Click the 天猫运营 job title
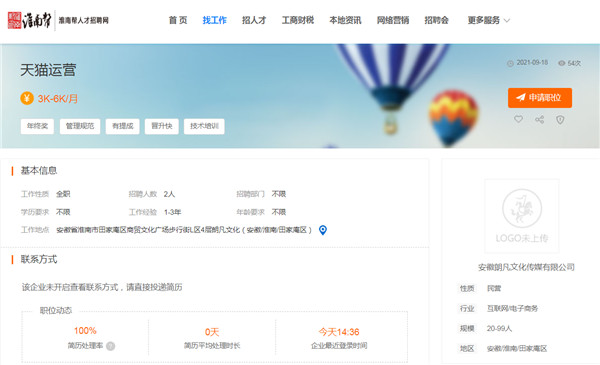The height and width of the screenshot is (365, 600). point(48,70)
